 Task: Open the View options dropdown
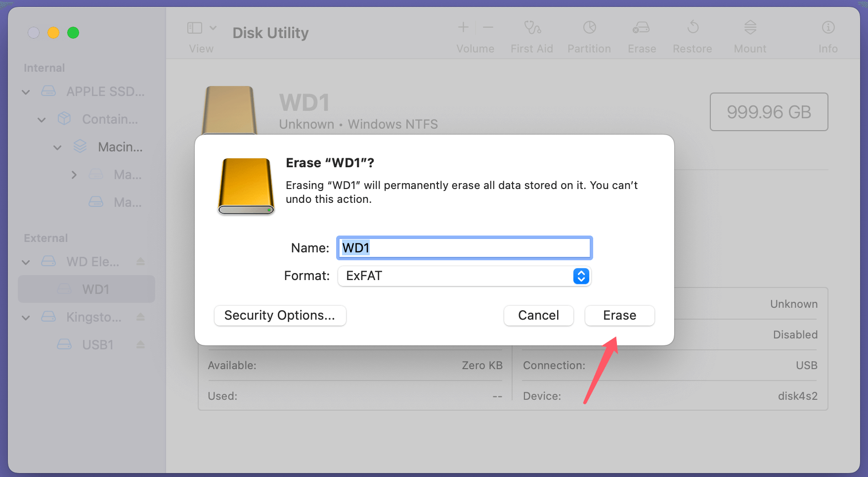click(x=214, y=27)
